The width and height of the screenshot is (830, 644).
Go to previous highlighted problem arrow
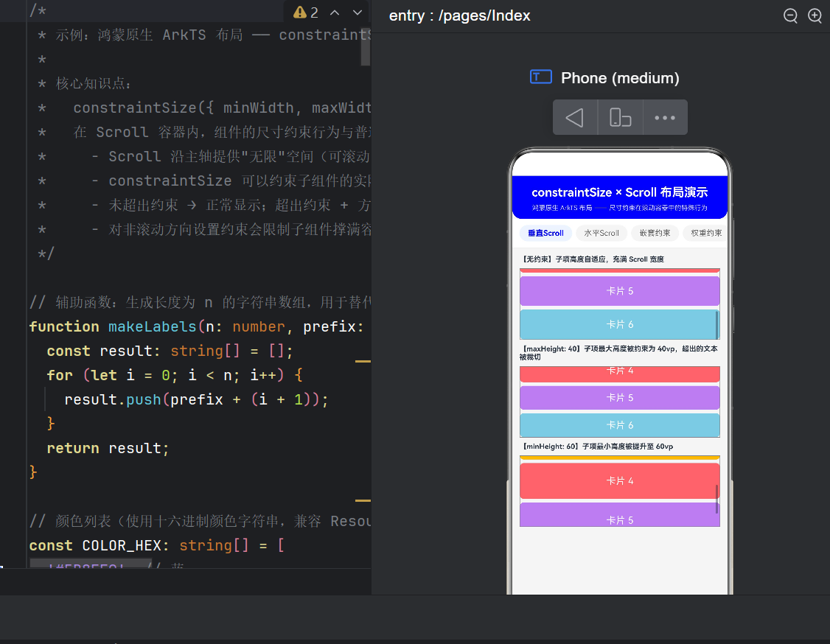tap(335, 13)
